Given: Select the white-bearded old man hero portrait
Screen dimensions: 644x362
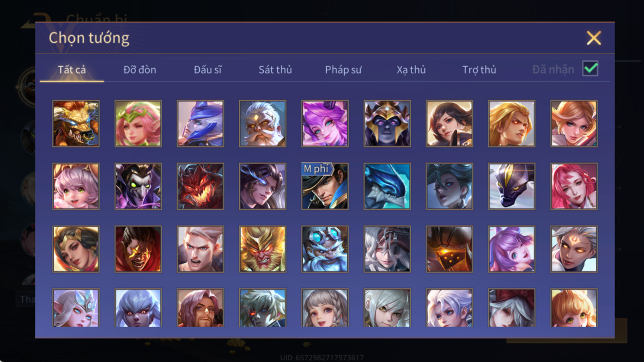Looking at the screenshot, I should (263, 124).
